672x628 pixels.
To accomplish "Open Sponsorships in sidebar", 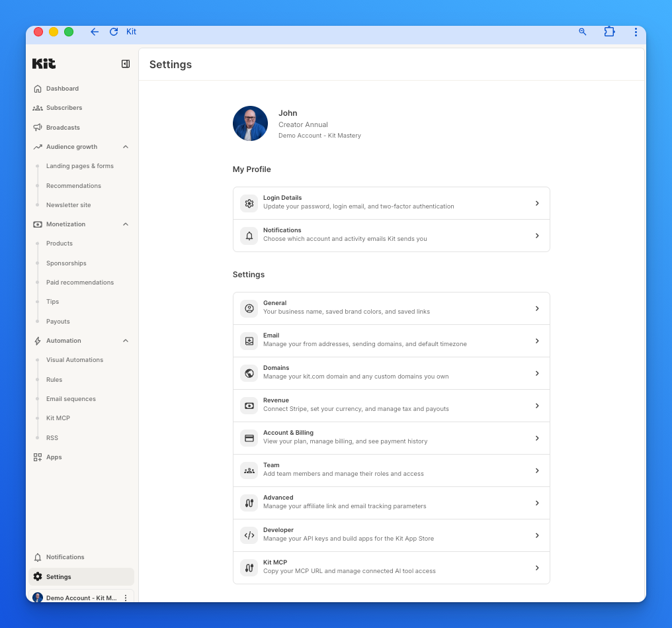I will (x=66, y=263).
